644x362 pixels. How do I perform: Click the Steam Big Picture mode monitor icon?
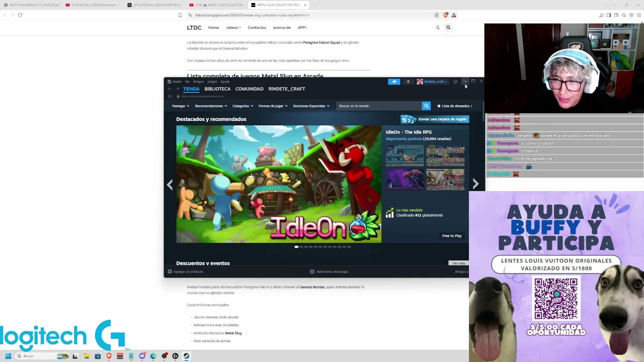455,81
